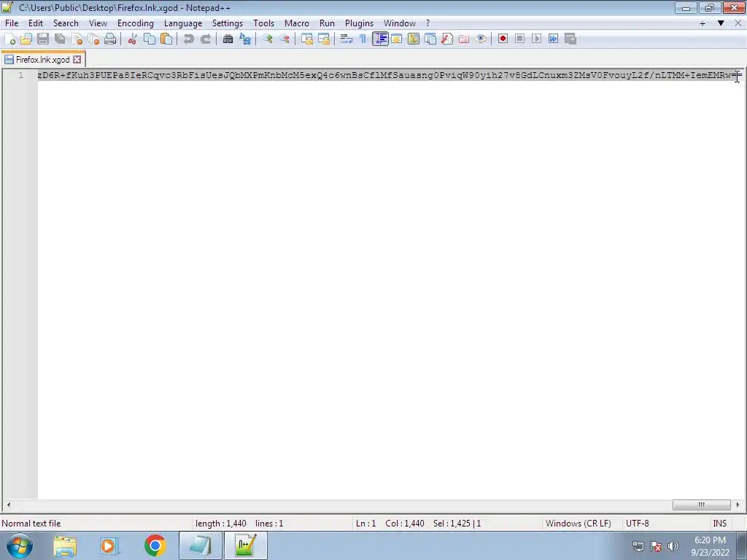Click the Stop Recording macro button
747x560 pixels.
[519, 39]
